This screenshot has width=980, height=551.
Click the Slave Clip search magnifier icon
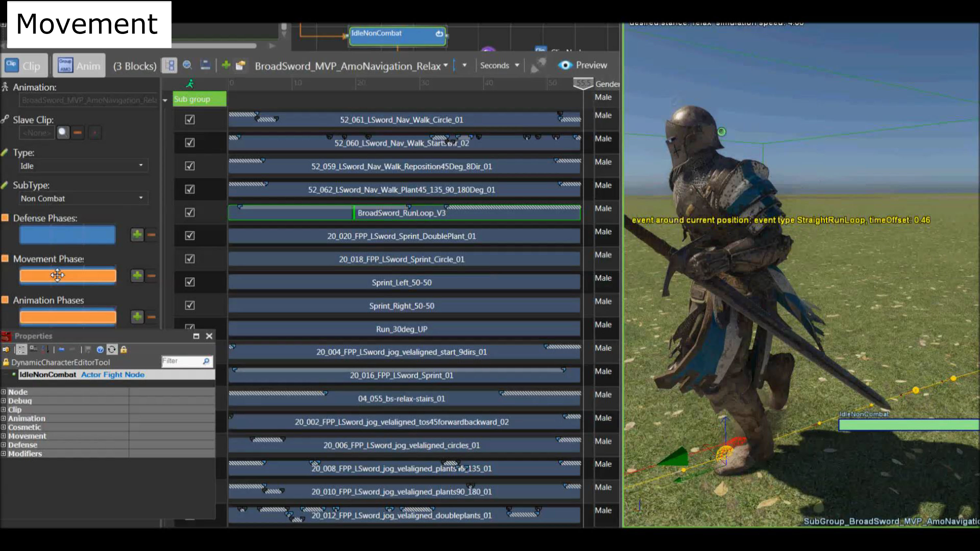[x=63, y=133]
